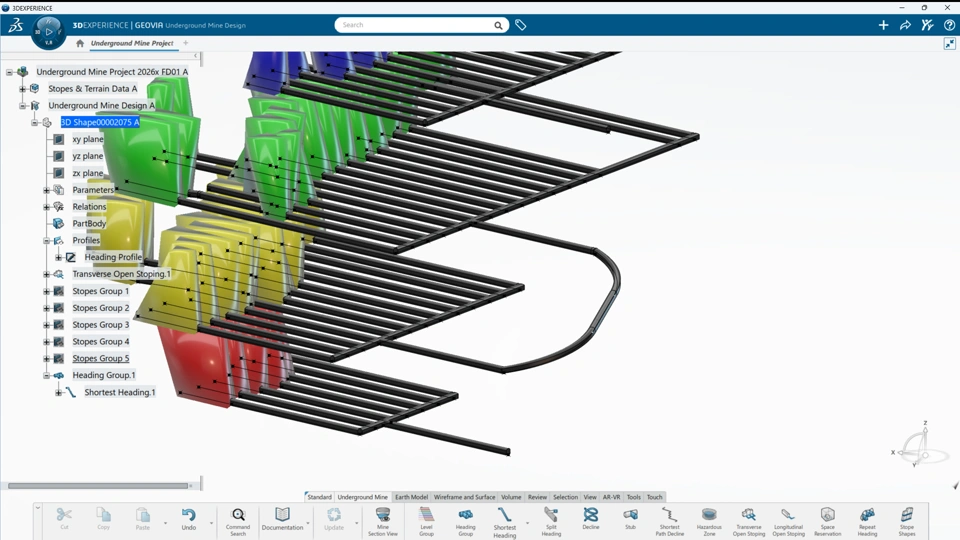Screen dimensions: 960x540
Task: Click the magnifier icon in search box
Action: [x=498, y=25]
